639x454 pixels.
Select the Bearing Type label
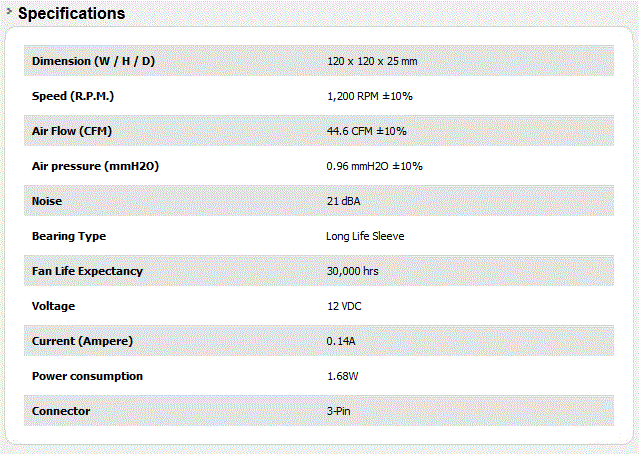[x=69, y=236]
